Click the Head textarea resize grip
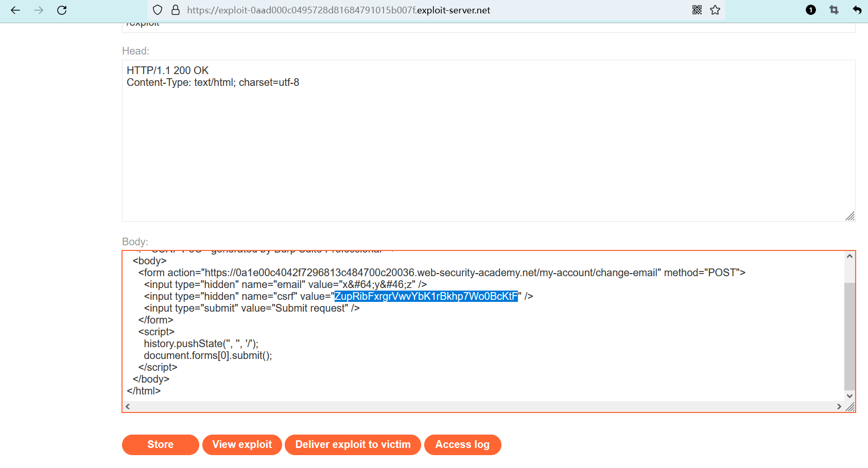The height and width of the screenshot is (468, 868). (850, 217)
